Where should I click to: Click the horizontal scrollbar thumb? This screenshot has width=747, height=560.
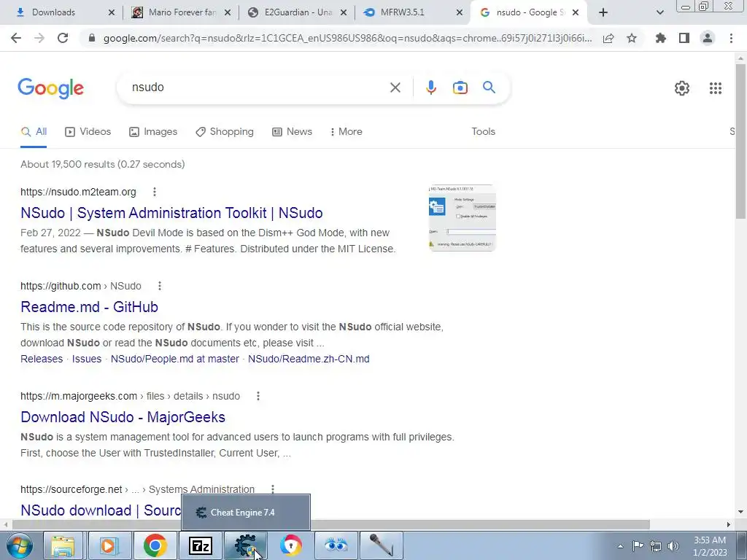click(x=330, y=524)
